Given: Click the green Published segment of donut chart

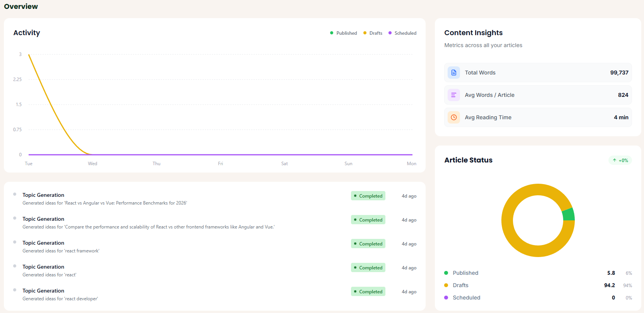Looking at the screenshot, I should 568,215.
